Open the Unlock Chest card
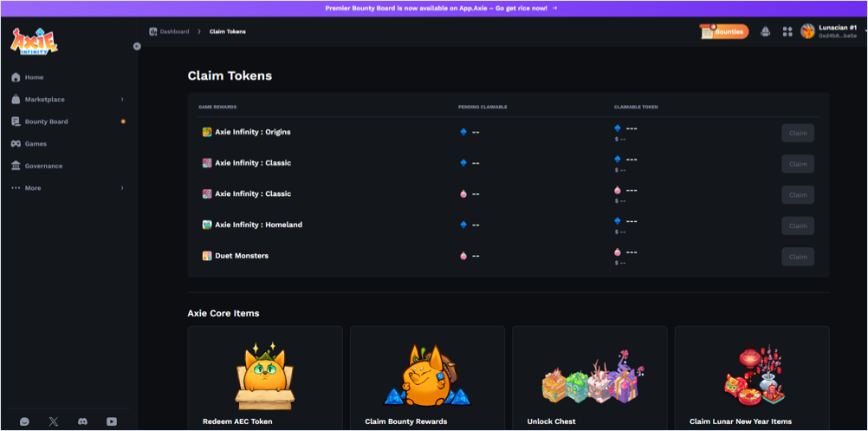The width and height of the screenshot is (868, 431). pyautogui.click(x=590, y=378)
